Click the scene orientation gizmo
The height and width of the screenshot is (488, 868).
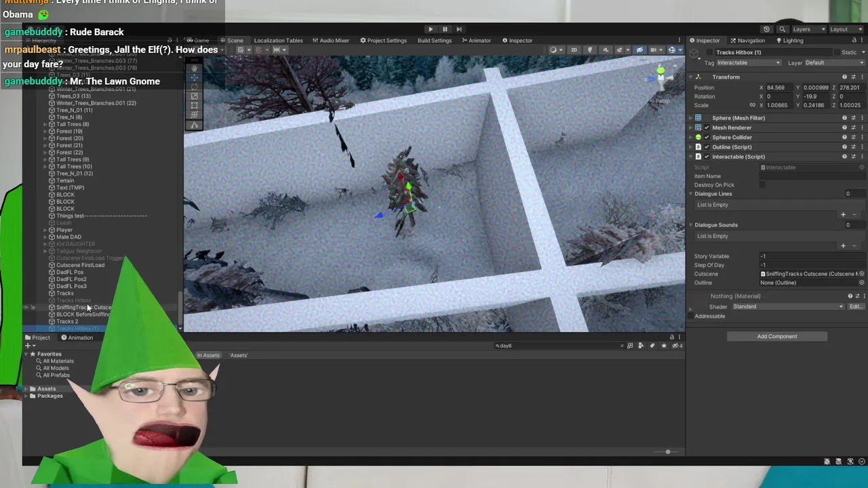tap(660, 79)
